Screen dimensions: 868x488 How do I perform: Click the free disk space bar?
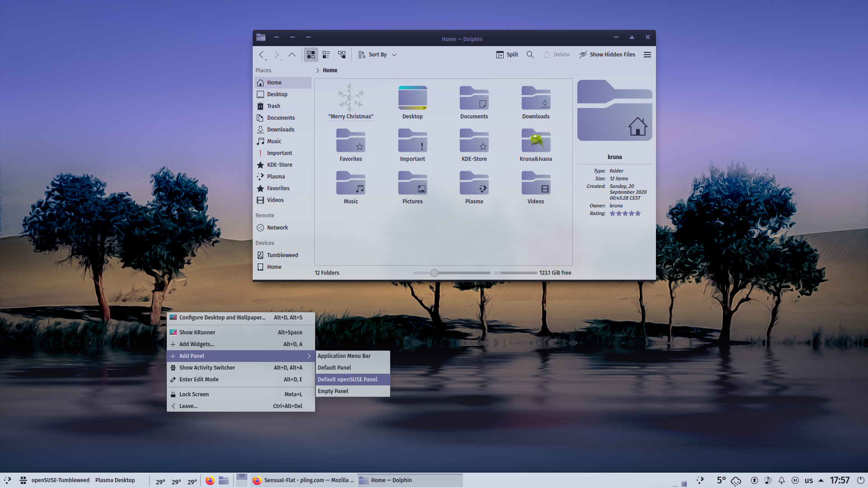pyautogui.click(x=516, y=273)
